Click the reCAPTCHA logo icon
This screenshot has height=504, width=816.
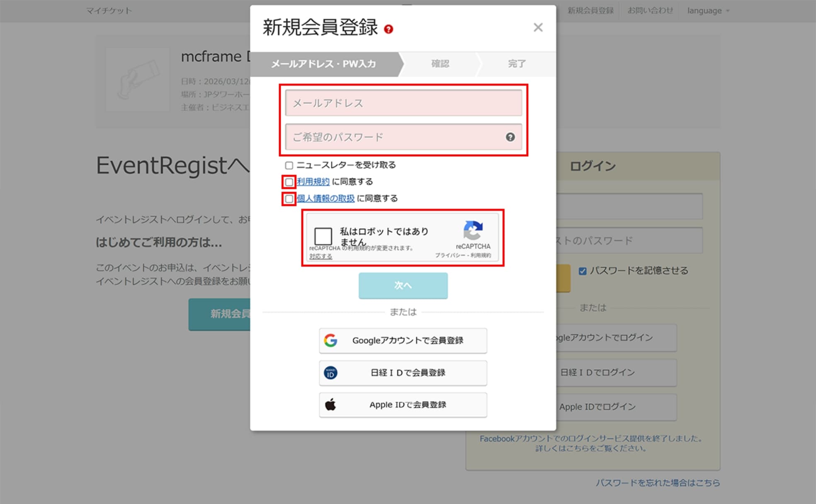point(473,230)
